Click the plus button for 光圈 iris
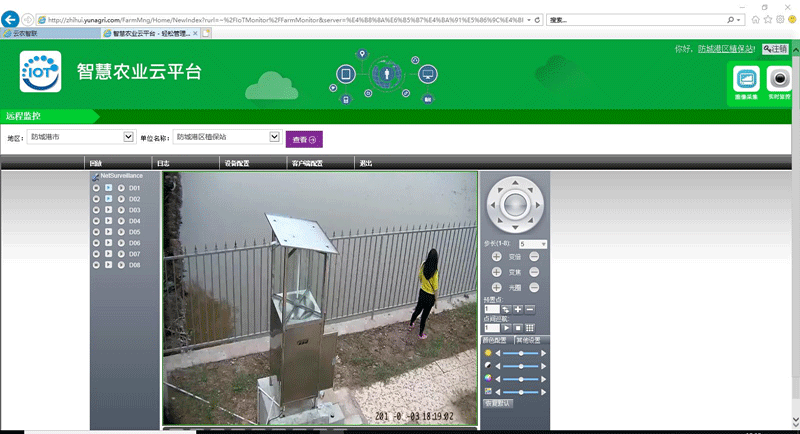 tap(496, 287)
